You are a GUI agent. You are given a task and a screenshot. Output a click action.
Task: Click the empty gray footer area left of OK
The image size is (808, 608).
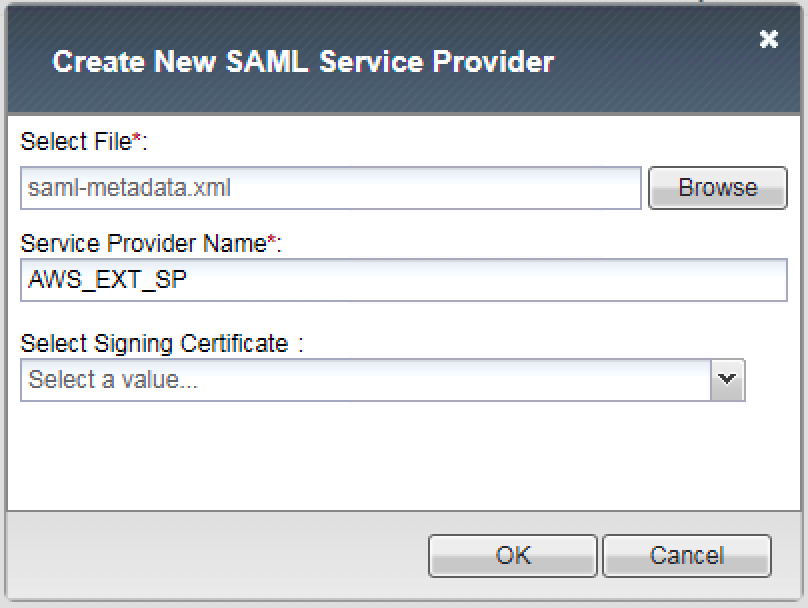coord(216,555)
